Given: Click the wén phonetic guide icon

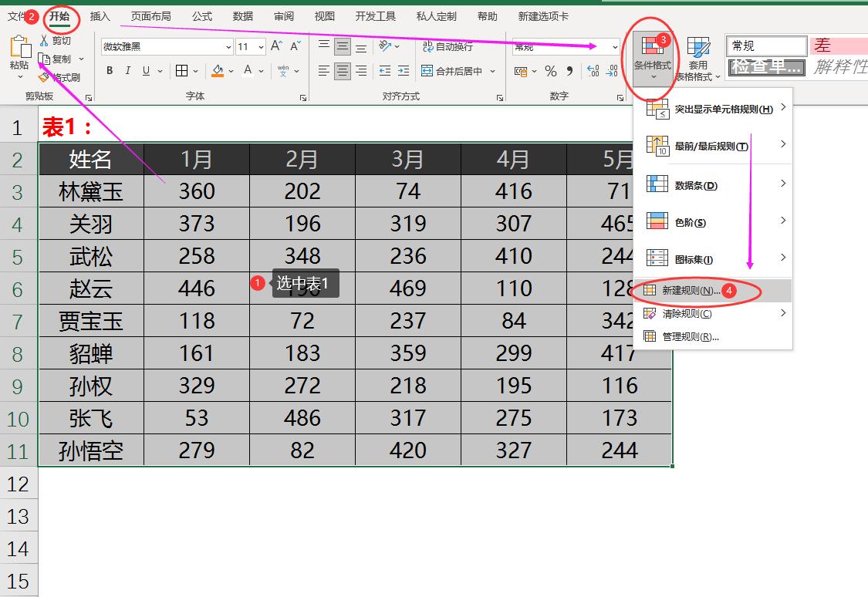Looking at the screenshot, I should 283,70.
